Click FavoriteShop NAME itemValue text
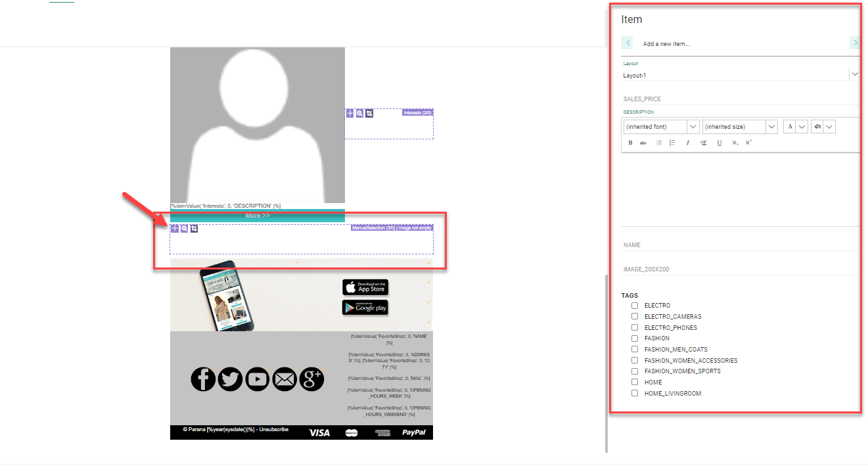The image size is (868, 466). (390, 339)
